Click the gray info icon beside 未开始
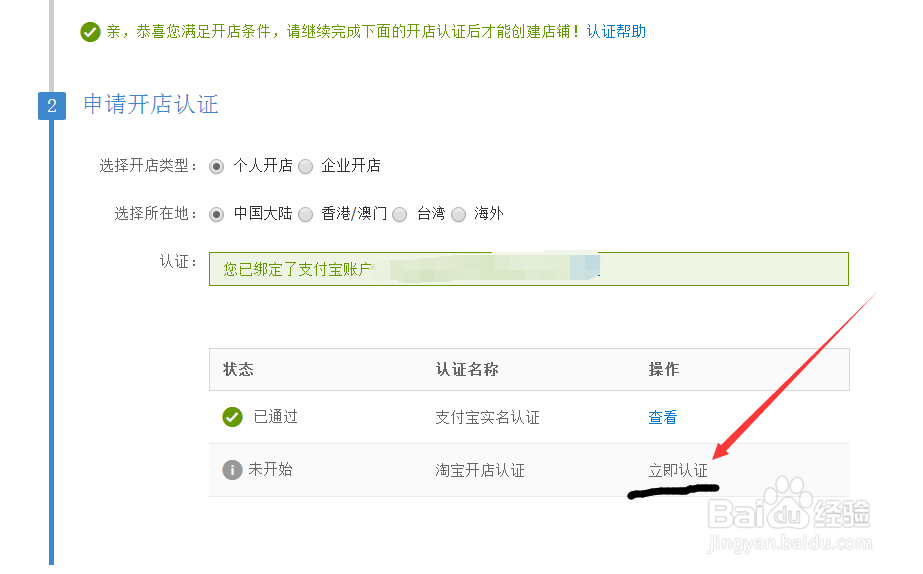The width and height of the screenshot is (923, 574). pyautogui.click(x=232, y=470)
